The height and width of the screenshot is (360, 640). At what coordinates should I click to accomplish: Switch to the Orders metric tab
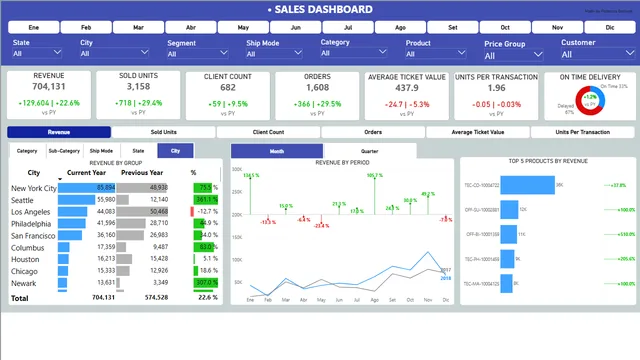click(x=373, y=132)
